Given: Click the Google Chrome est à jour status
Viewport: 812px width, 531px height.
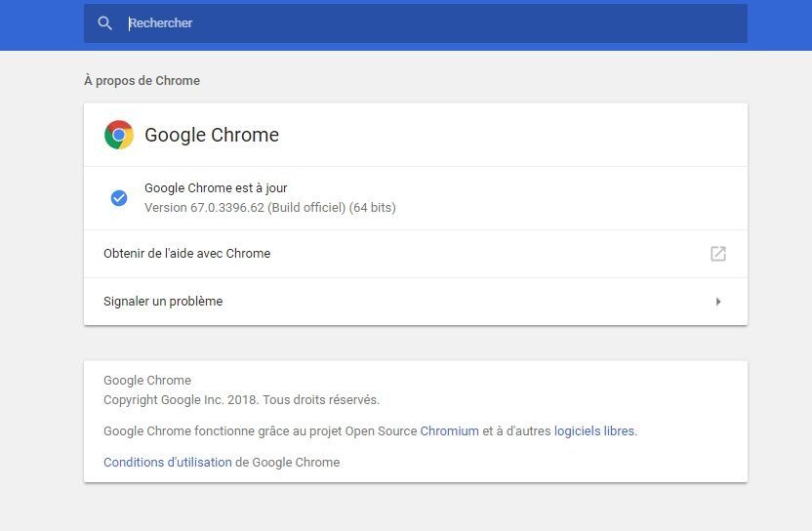Looking at the screenshot, I should click(x=216, y=188).
